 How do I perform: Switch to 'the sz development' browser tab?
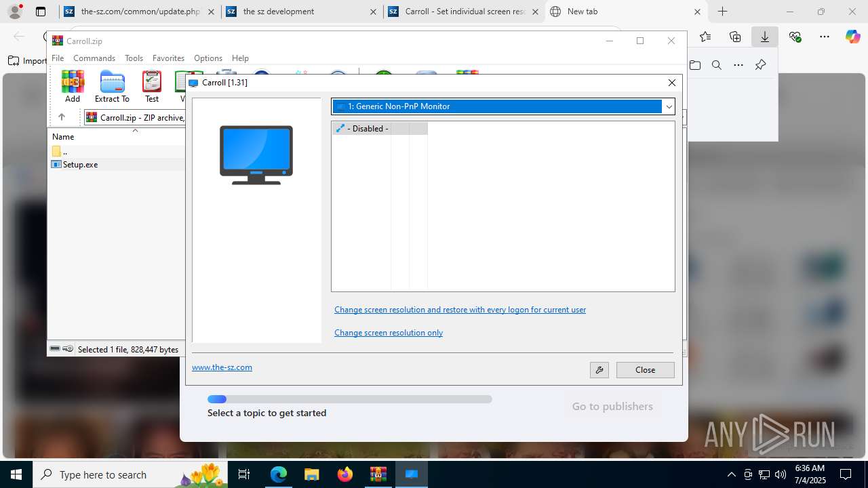pos(302,12)
